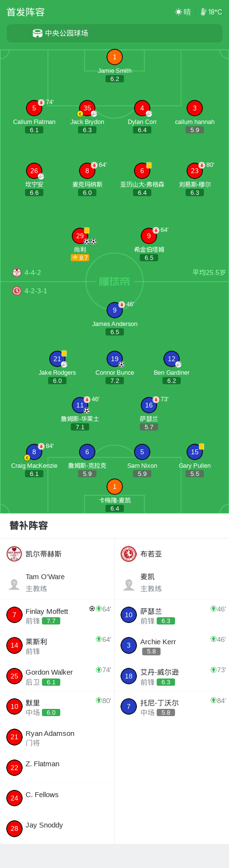Open goalkeeper Ryan Adamson's substitute entry

(x=57, y=738)
